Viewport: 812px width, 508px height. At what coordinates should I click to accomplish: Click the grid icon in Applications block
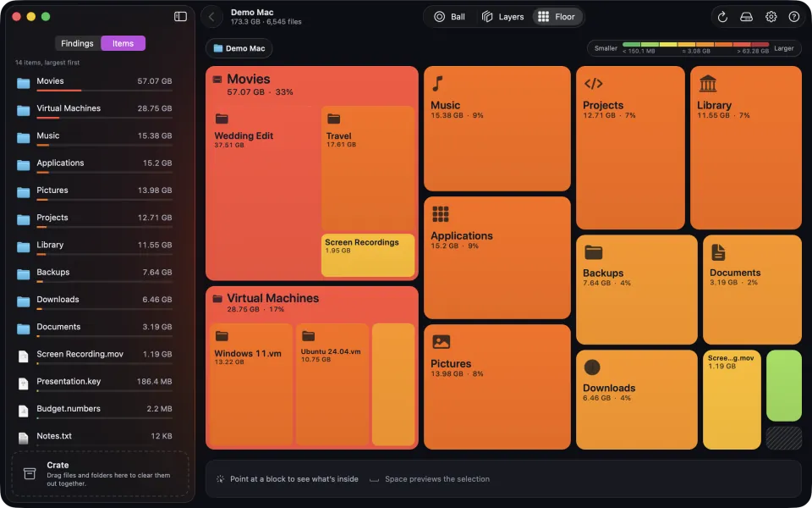click(x=441, y=213)
